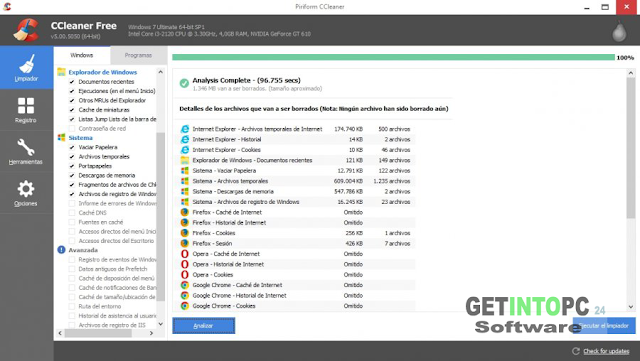640x361 pixels.
Task: Click the options list horizontal scrollbar thumb
Action: pyautogui.click(x=98, y=333)
